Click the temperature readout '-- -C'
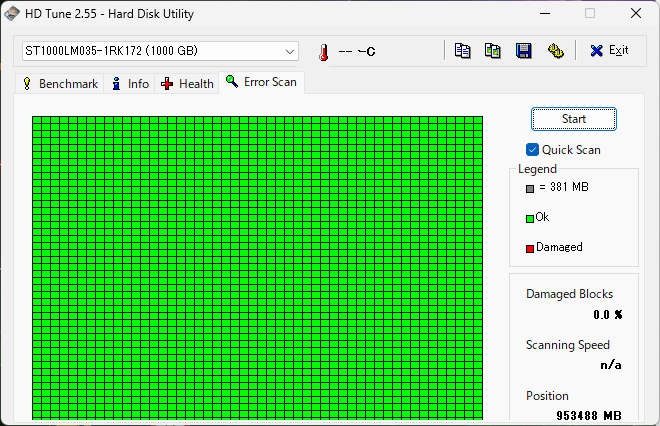Image resolution: width=660 pixels, height=426 pixels. click(357, 52)
